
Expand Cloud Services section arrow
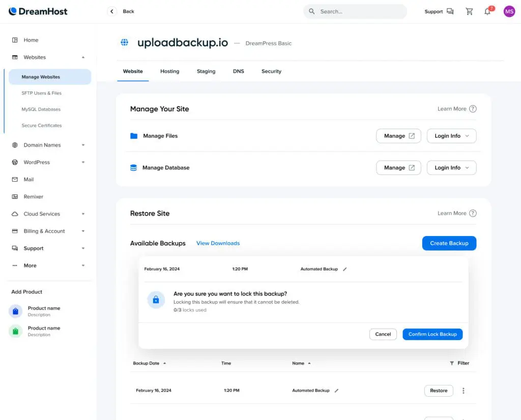(x=83, y=214)
